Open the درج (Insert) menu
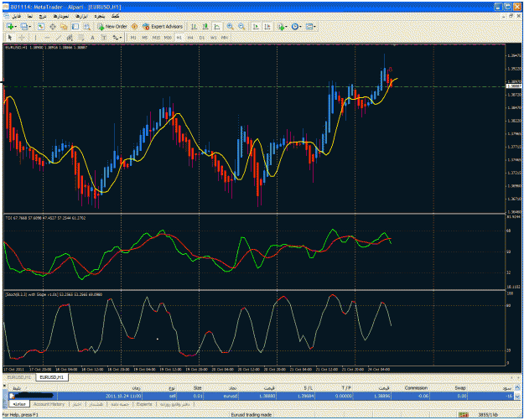Screen dimensions: 524x420 tap(43, 16)
